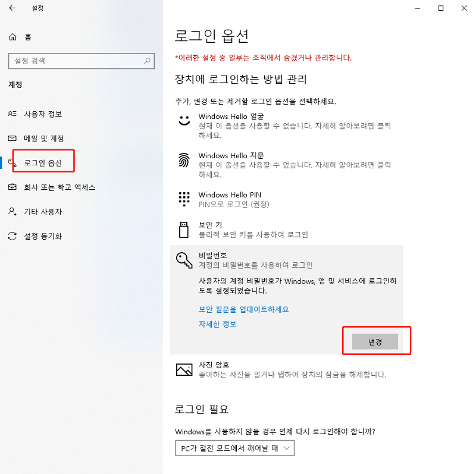Viewport: 476px width, 474px height.
Task: Click the 장치에 로그인하는 방법 관리 heading
Action: (x=241, y=80)
